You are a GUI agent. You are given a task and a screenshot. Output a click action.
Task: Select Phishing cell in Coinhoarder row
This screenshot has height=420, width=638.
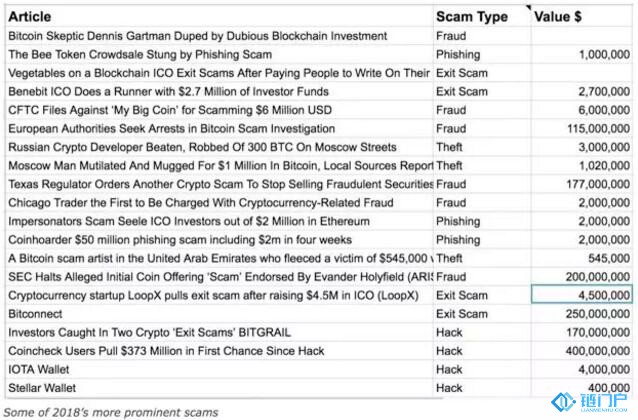[x=482, y=240]
